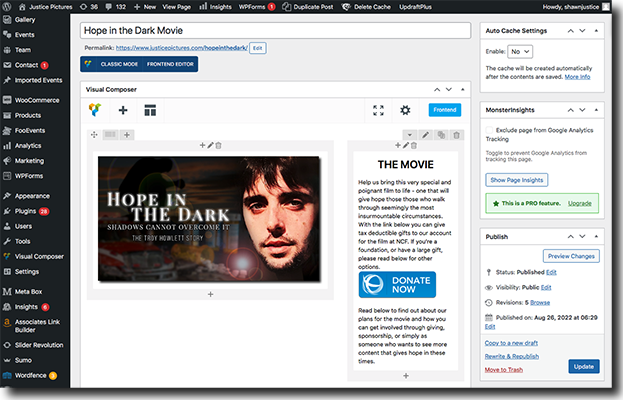Edit this row with pencil icon
This screenshot has width=623, height=400.
tap(425, 135)
